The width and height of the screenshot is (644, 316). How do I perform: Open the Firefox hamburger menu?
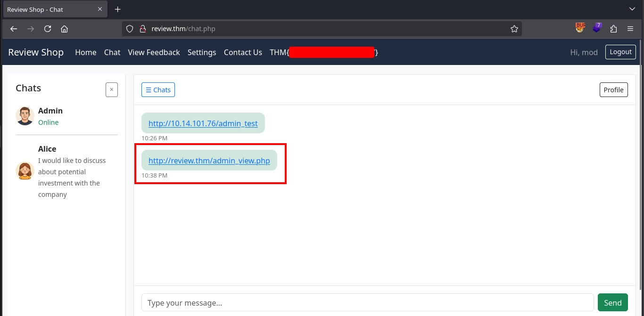click(x=630, y=29)
